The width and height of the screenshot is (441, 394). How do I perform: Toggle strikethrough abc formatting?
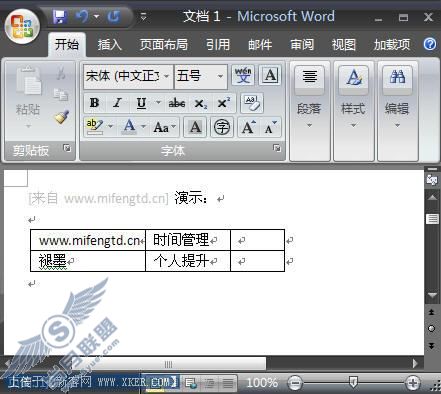(177, 103)
